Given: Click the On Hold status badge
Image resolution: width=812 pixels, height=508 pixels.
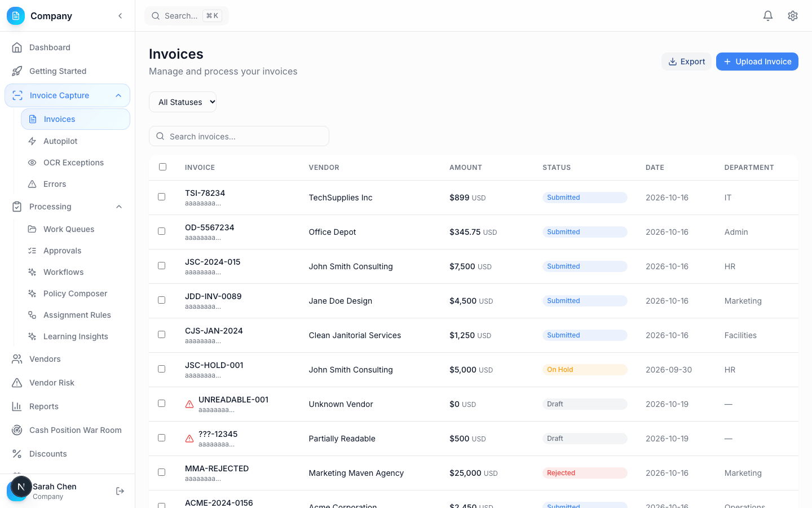Looking at the screenshot, I should point(585,370).
